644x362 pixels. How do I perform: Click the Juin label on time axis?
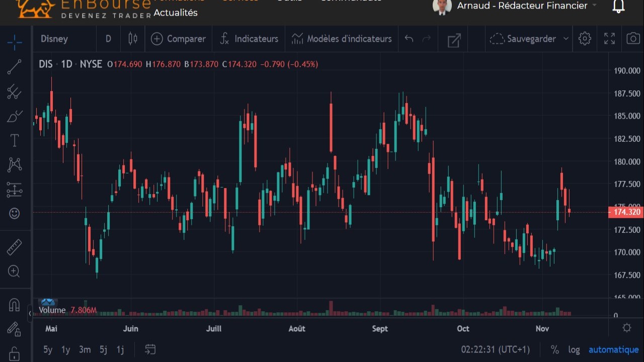(x=131, y=328)
